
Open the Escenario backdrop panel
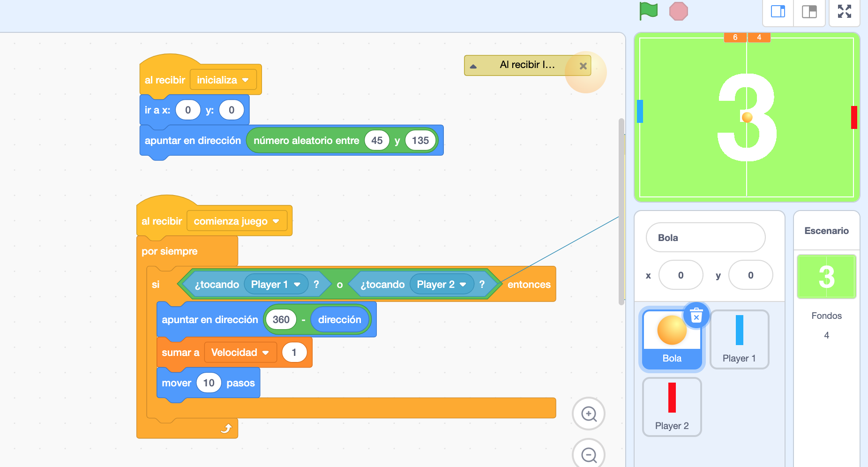pyautogui.click(x=826, y=231)
